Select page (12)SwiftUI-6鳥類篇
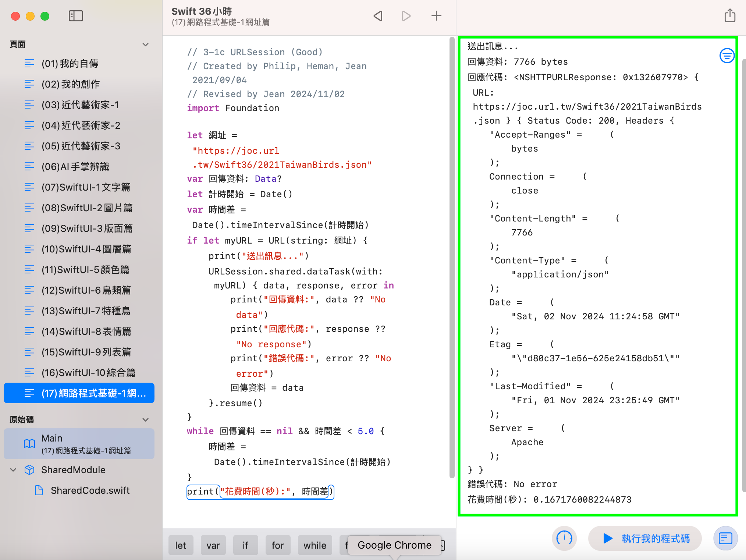 (86, 290)
